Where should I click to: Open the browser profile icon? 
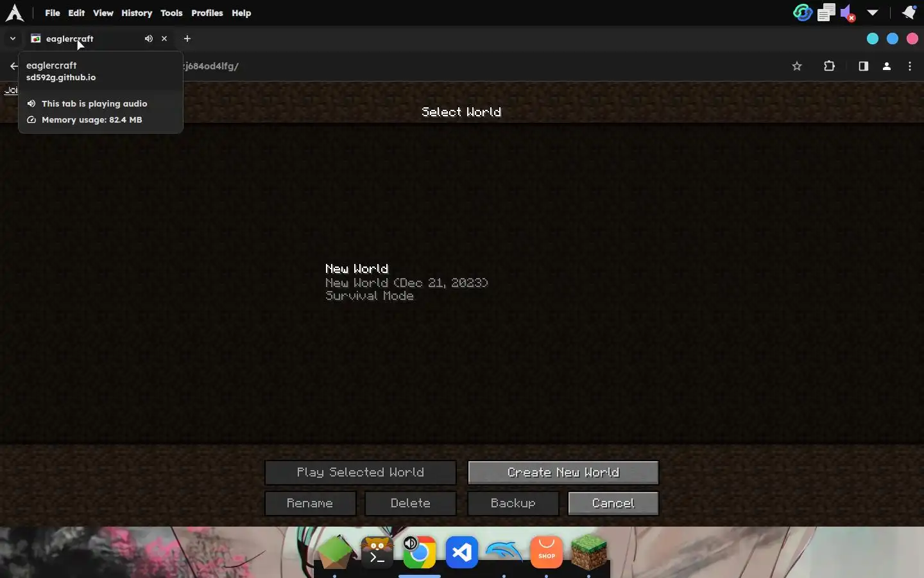[x=887, y=66]
